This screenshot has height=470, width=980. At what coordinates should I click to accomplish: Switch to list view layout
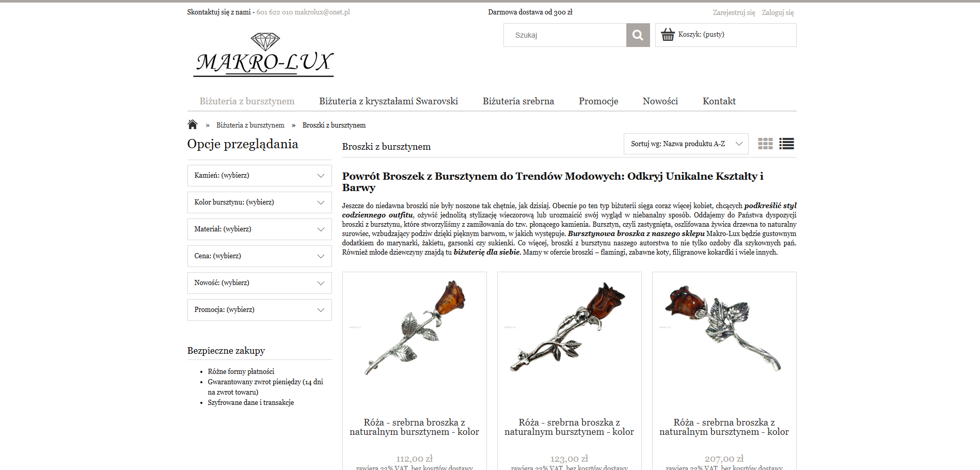[786, 144]
